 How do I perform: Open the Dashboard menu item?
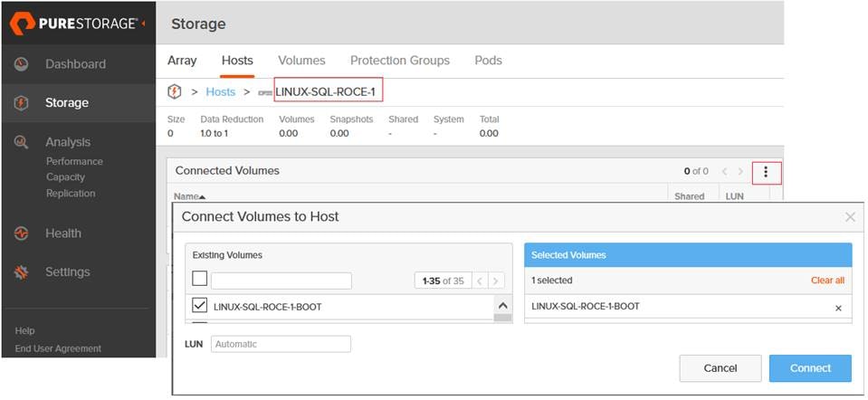click(75, 64)
